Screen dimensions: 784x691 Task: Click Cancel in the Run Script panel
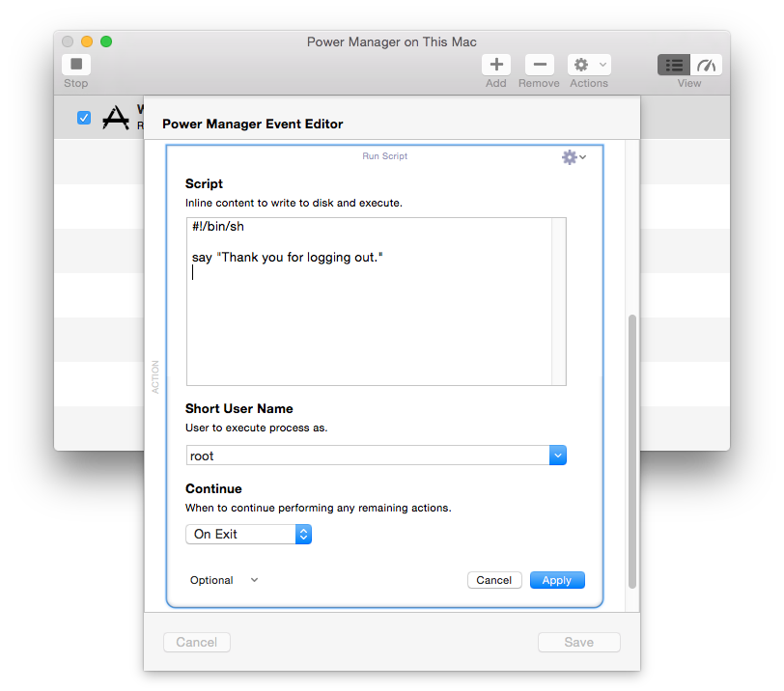[x=494, y=580]
